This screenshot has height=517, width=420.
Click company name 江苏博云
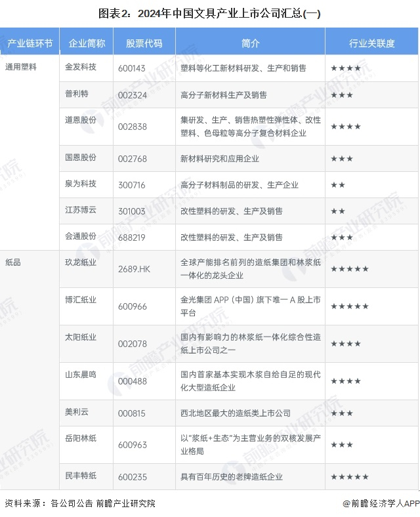click(x=81, y=210)
